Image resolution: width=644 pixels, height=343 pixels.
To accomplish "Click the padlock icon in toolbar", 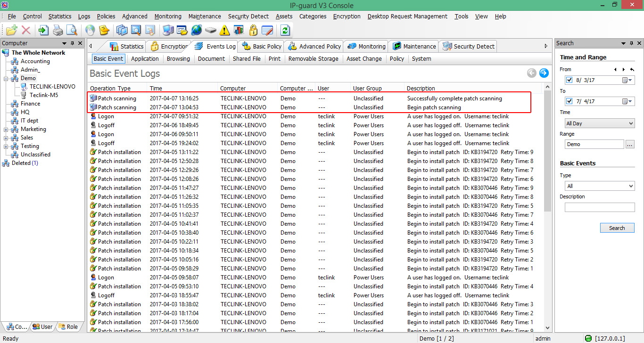I will pos(253,31).
